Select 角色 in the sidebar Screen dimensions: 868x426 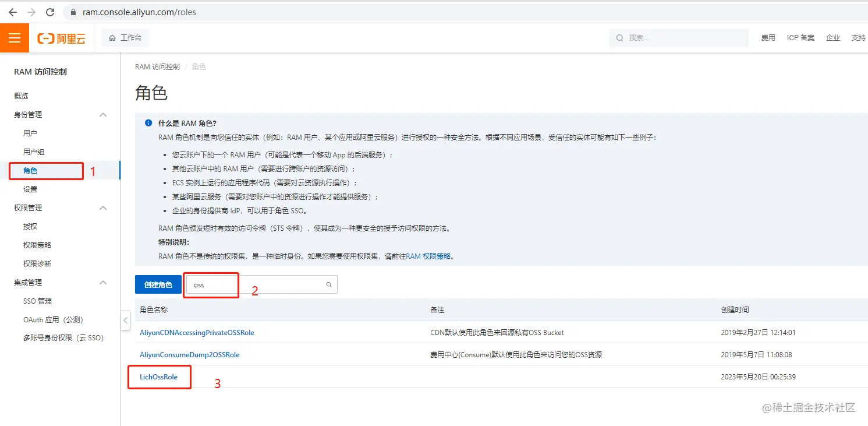pyautogui.click(x=30, y=171)
